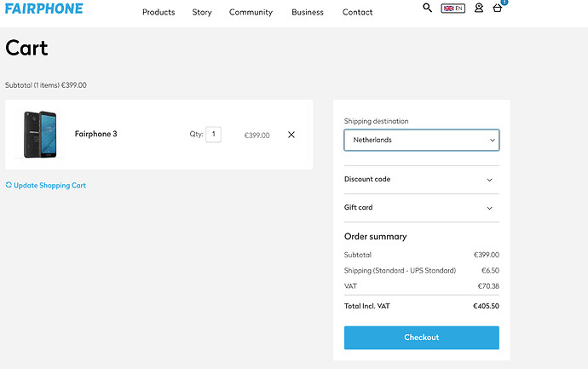Screen dimensions: 588x369
Task: Open the Contact menu item
Action: point(357,13)
